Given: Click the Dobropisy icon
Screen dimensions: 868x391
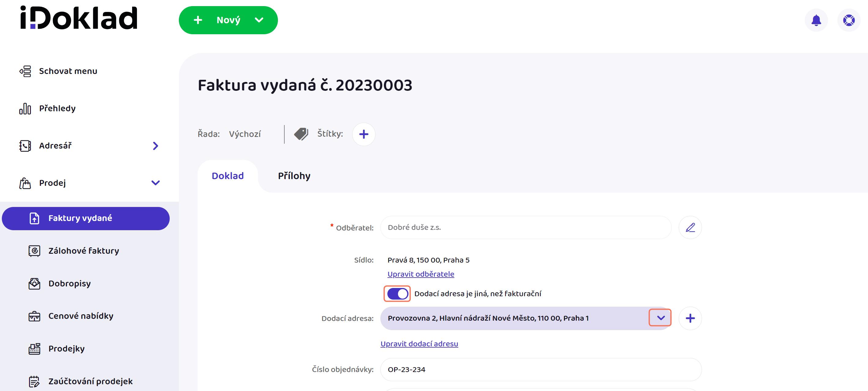Looking at the screenshot, I should [x=34, y=284].
